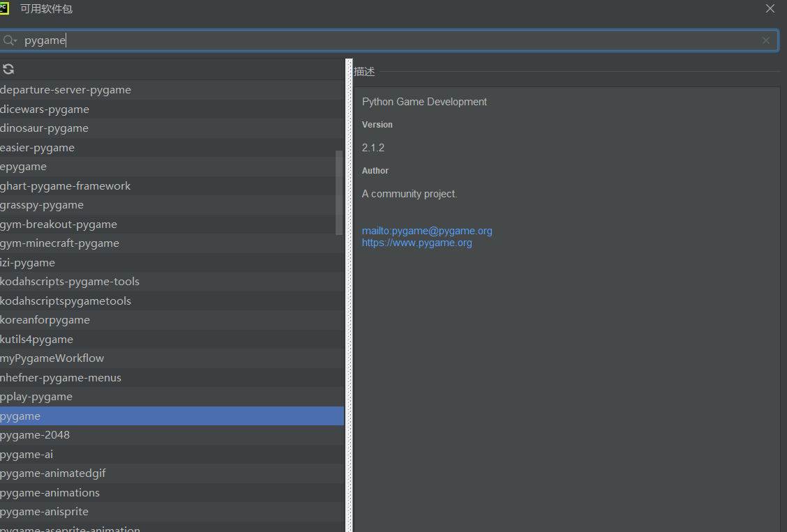Screen dimensions: 787x532
Task: Click the 'A community project.' author text
Action: pos(410,194)
